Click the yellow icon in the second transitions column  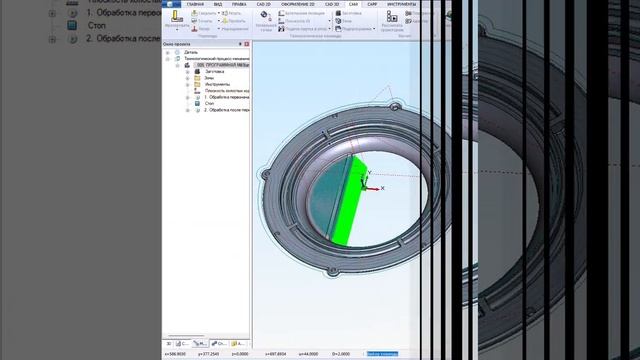(225, 21)
